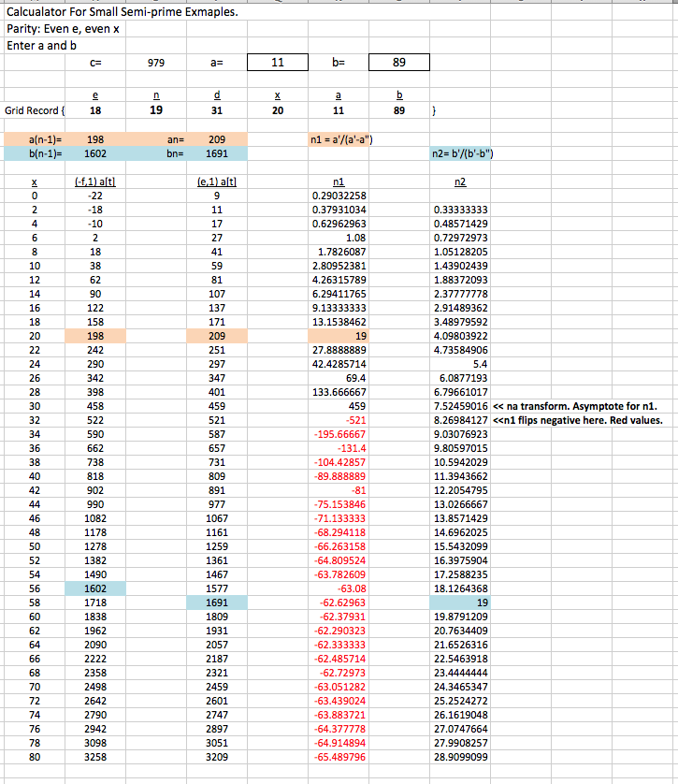678x784 pixels.
Task: Select the red value -75.153846
Action: click(339, 504)
